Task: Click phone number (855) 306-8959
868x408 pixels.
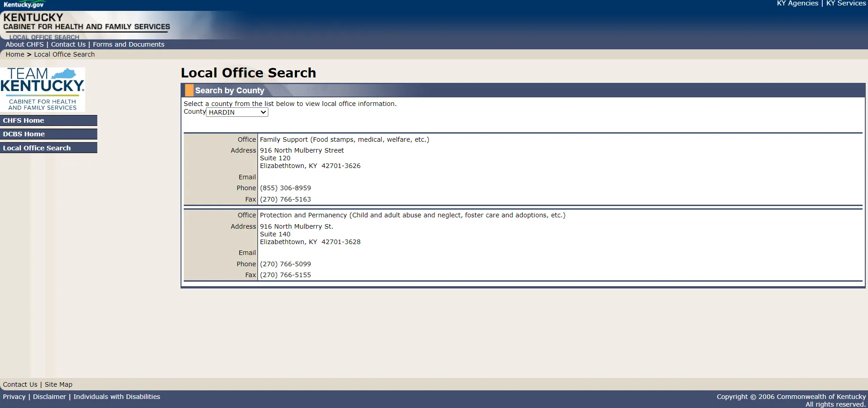Action: (285, 188)
